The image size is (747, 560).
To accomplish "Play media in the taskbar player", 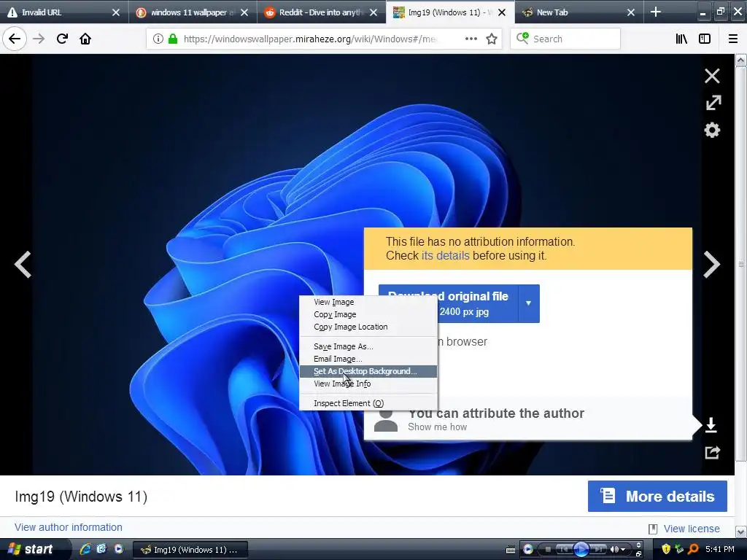I will tap(581, 549).
